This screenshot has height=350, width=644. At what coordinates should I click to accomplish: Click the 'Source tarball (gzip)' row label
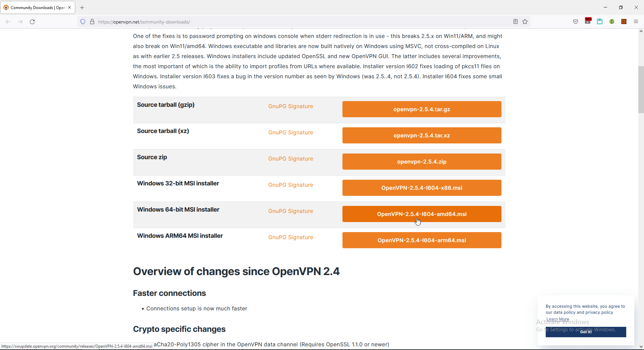click(166, 105)
